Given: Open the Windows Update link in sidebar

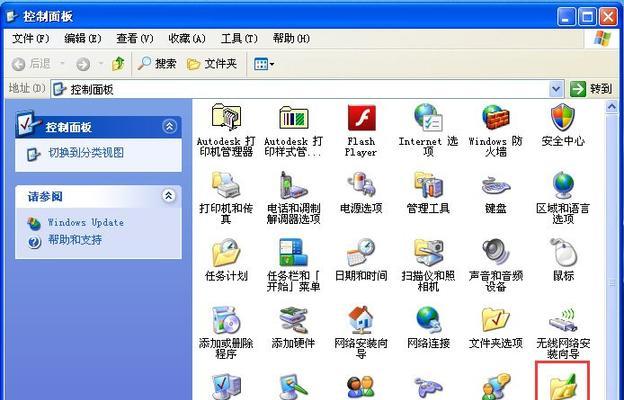Looking at the screenshot, I should 86,222.
